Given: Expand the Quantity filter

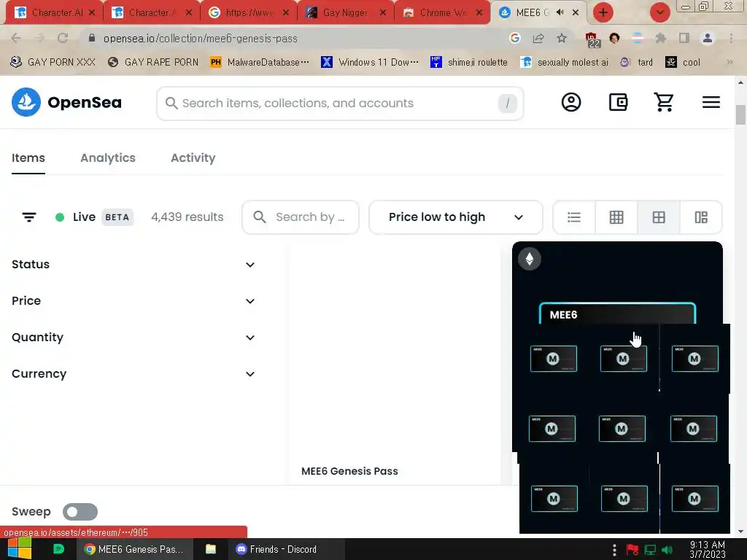Looking at the screenshot, I should pos(133,338).
